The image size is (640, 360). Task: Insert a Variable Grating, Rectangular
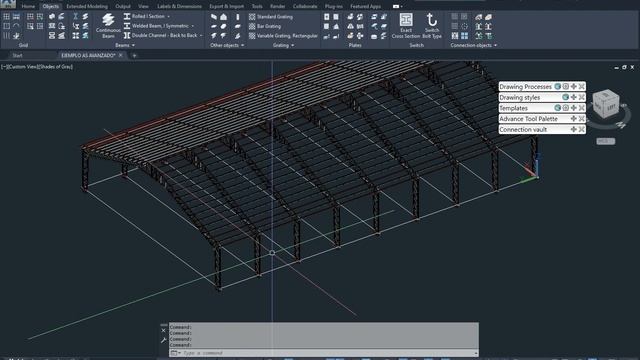coord(283,36)
